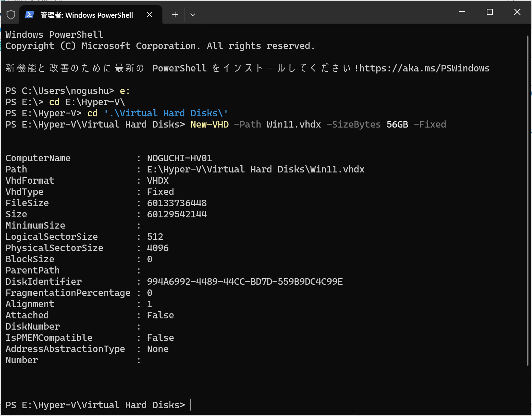This screenshot has width=532, height=416.
Task: Click the -SizeBytes parameter text
Action: pyautogui.click(x=354, y=124)
